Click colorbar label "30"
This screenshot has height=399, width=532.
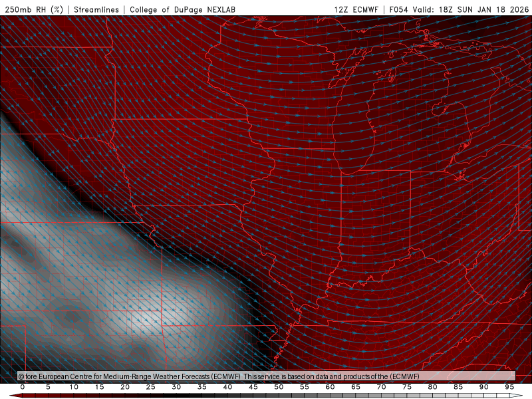pos(176,387)
